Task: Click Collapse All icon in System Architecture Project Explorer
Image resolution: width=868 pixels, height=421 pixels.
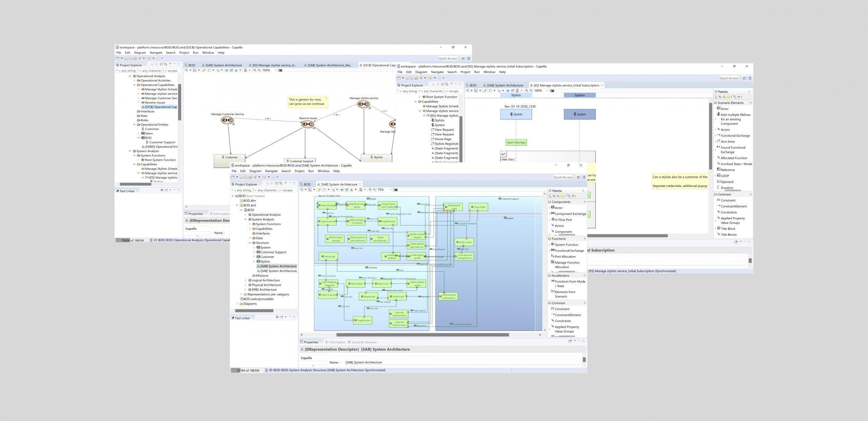Action: 277,184
